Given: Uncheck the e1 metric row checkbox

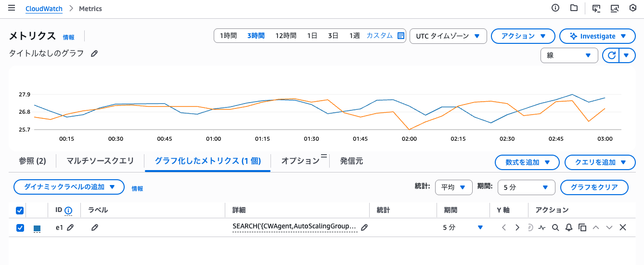Looking at the screenshot, I should click(x=20, y=228).
